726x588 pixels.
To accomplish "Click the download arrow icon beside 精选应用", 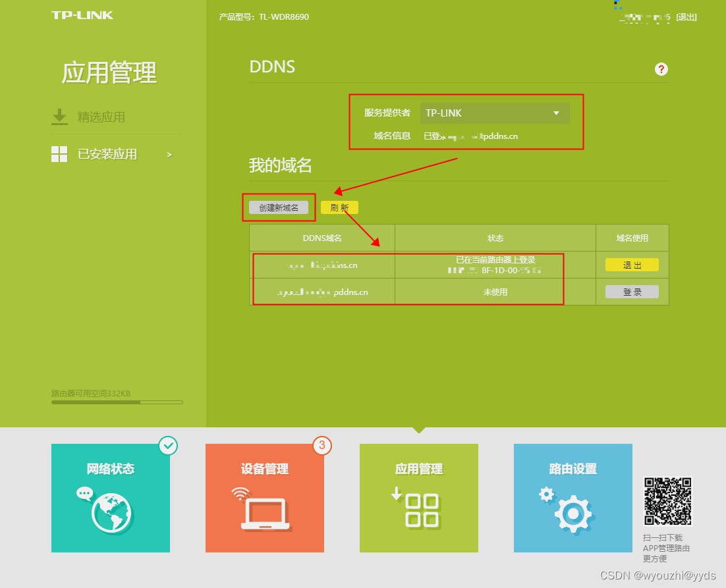I will click(x=59, y=117).
